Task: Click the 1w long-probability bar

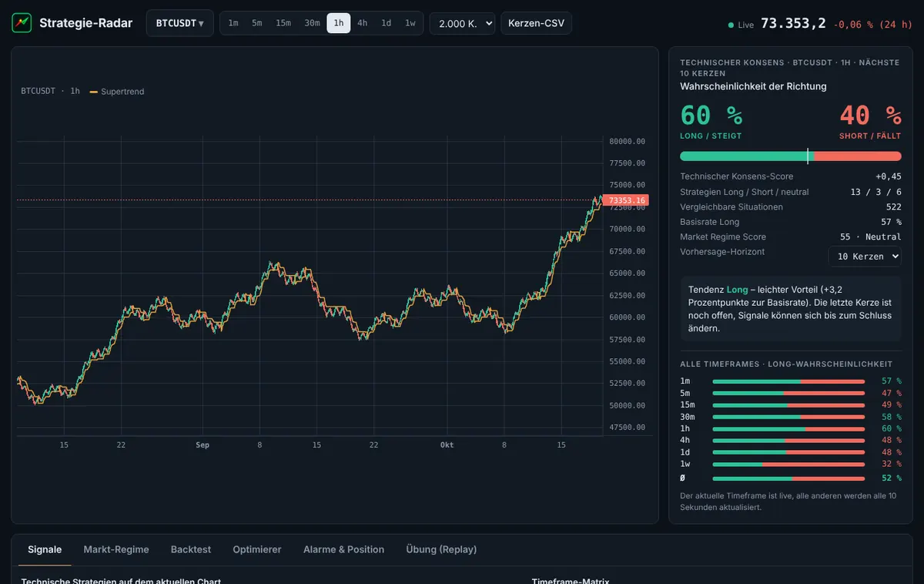Action: [788, 465]
